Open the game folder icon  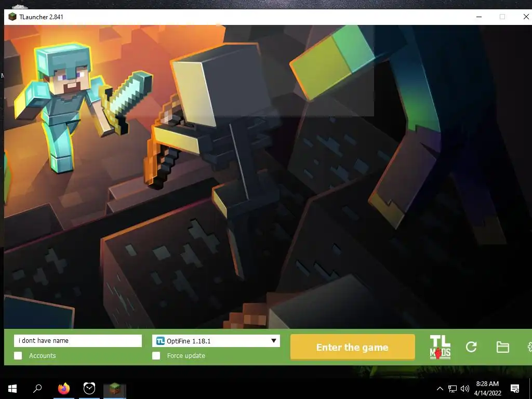(502, 347)
